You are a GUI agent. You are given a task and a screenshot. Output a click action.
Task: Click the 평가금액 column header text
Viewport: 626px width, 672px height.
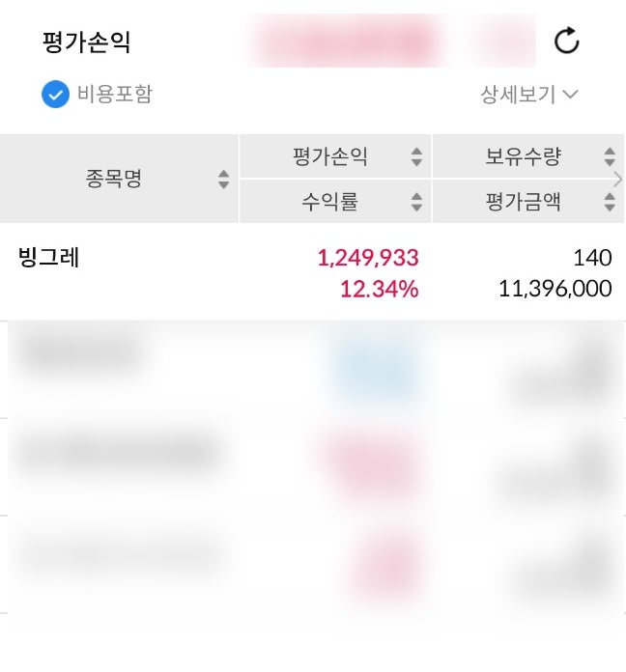523,202
